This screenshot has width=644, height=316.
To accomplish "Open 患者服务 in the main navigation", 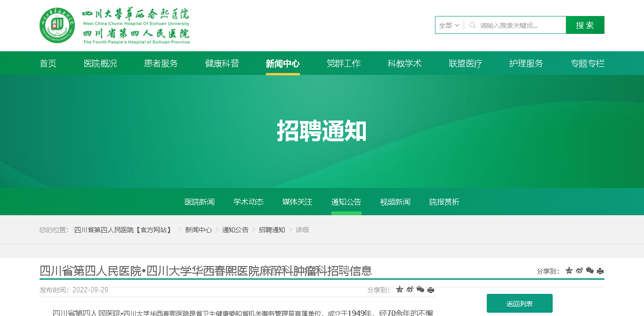I will [161, 64].
